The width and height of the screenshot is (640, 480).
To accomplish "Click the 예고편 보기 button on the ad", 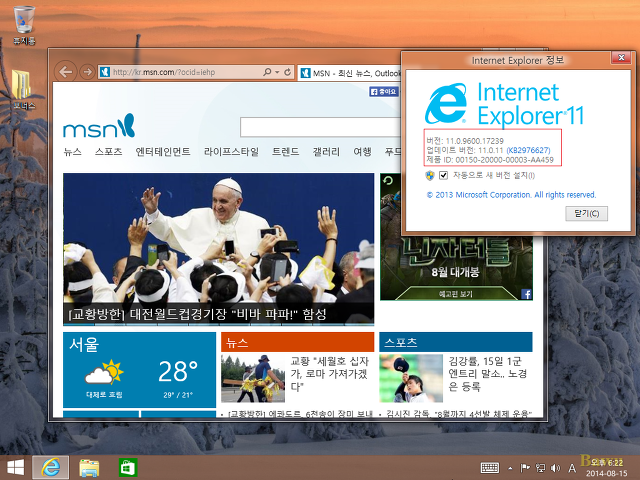I will pos(456,294).
